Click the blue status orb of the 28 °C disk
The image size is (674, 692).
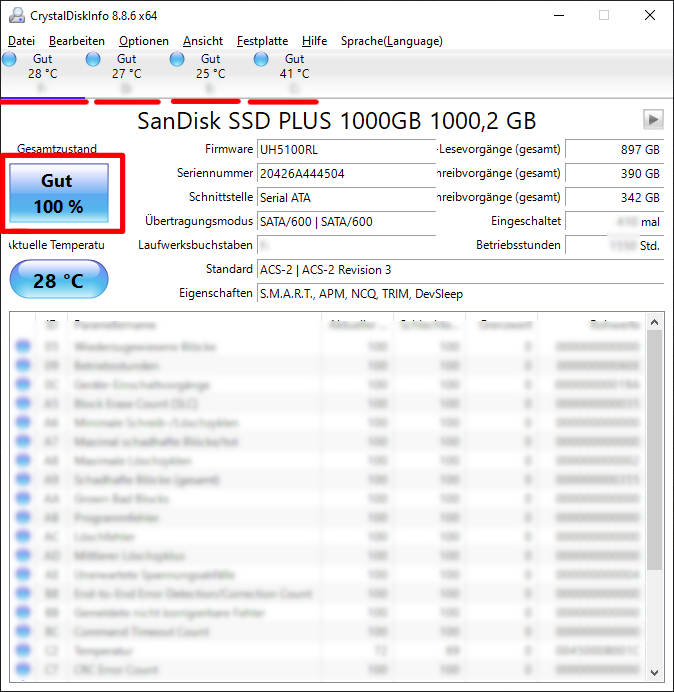point(9,59)
